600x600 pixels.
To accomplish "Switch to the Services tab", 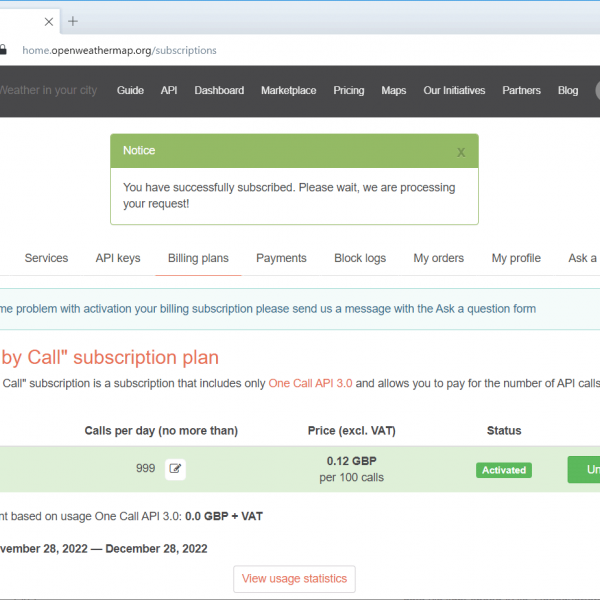I will [x=46, y=258].
